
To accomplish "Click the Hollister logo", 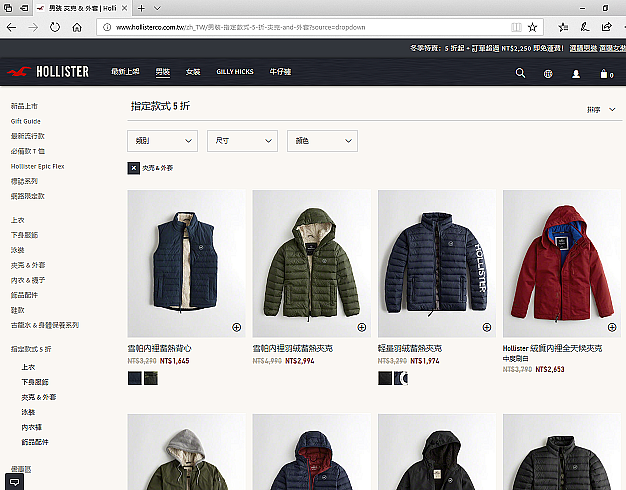I will [48, 72].
